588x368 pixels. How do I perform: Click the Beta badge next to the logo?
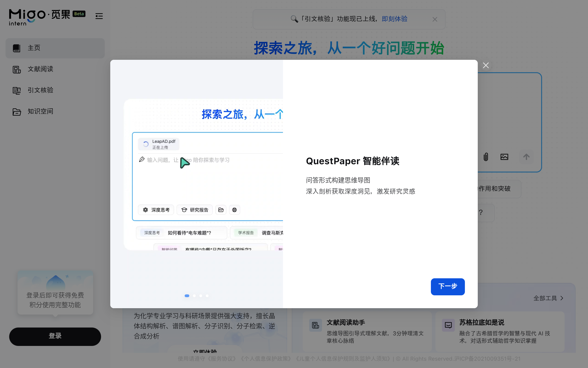tap(79, 14)
